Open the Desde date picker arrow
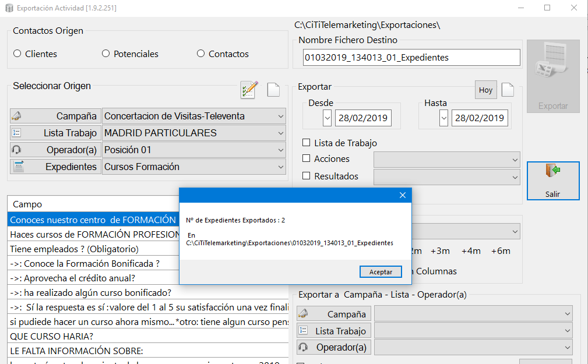This screenshot has width=588, height=364. point(327,118)
